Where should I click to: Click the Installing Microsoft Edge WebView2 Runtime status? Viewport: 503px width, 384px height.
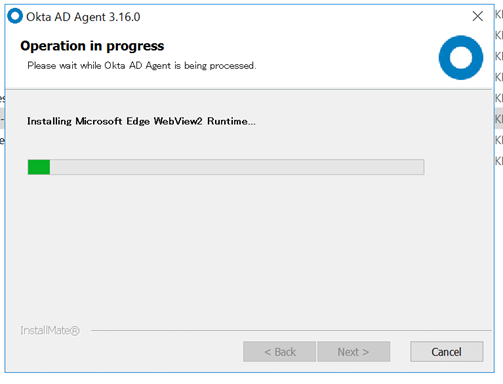point(141,121)
